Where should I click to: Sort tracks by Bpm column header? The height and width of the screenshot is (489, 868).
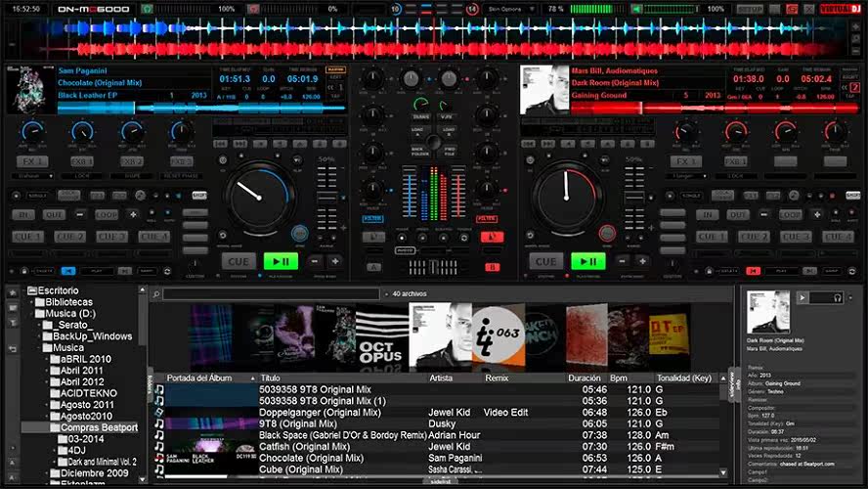point(619,378)
